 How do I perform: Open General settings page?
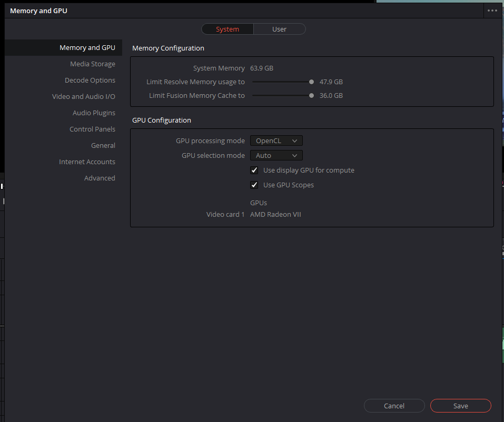(x=103, y=145)
